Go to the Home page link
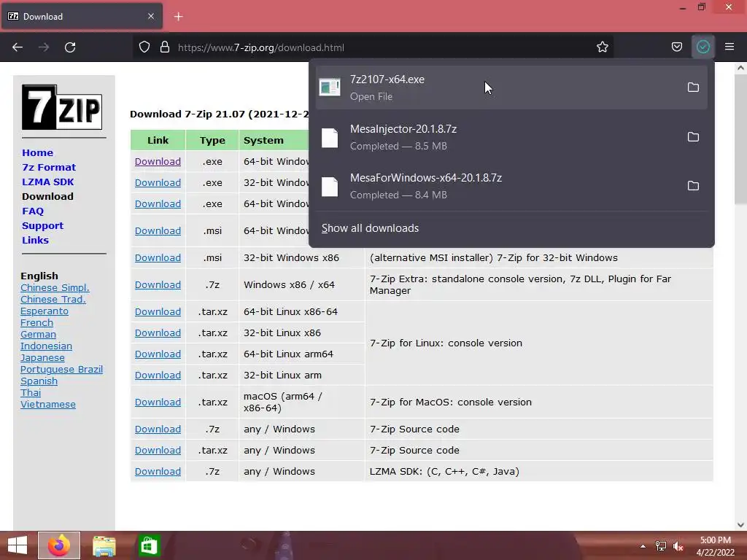Viewport: 747px width, 560px height. coord(38,153)
